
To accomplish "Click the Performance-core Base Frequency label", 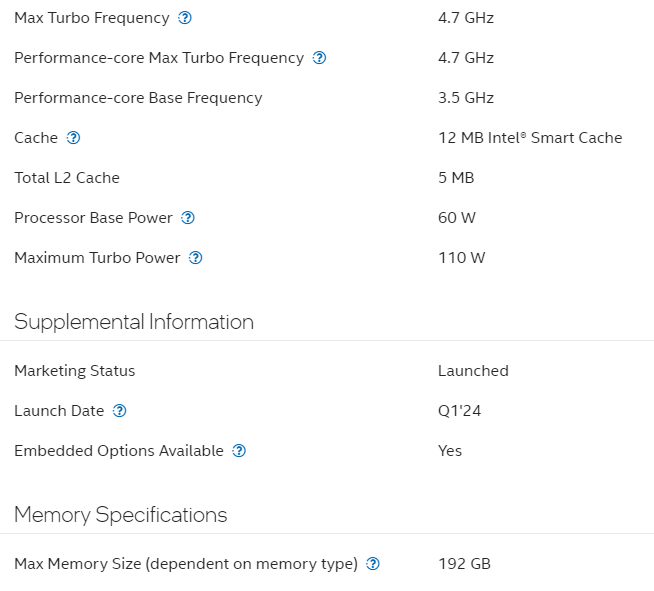I will click(138, 98).
